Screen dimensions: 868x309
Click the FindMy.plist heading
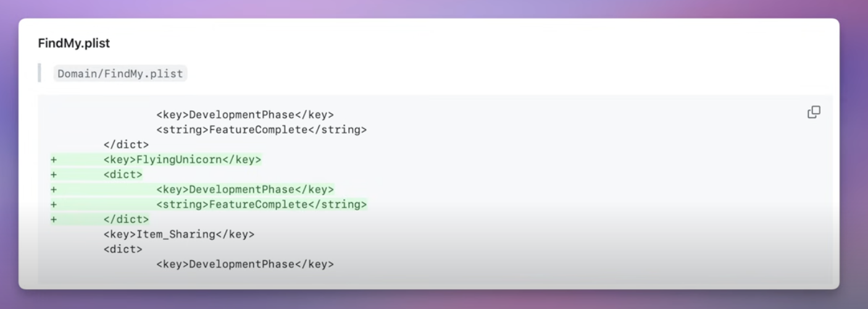[74, 43]
